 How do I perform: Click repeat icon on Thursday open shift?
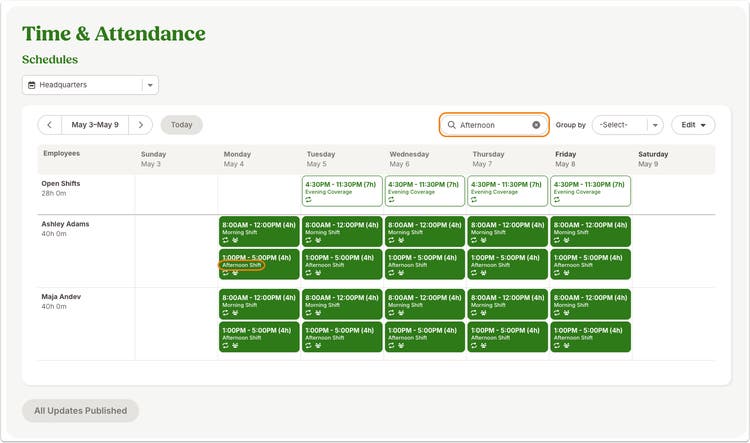(x=474, y=200)
